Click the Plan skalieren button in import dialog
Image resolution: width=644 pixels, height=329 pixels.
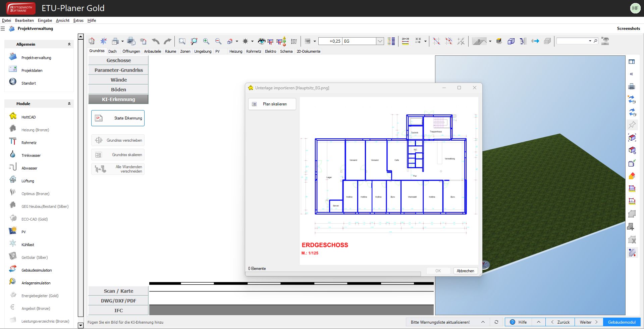pyautogui.click(x=272, y=104)
